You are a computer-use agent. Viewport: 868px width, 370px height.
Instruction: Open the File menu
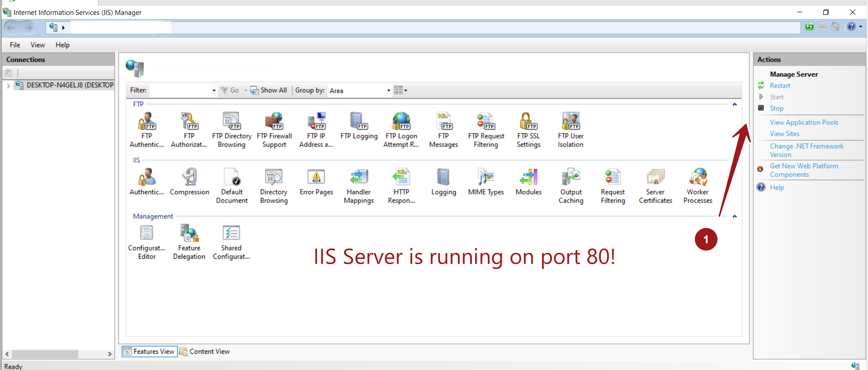click(15, 45)
